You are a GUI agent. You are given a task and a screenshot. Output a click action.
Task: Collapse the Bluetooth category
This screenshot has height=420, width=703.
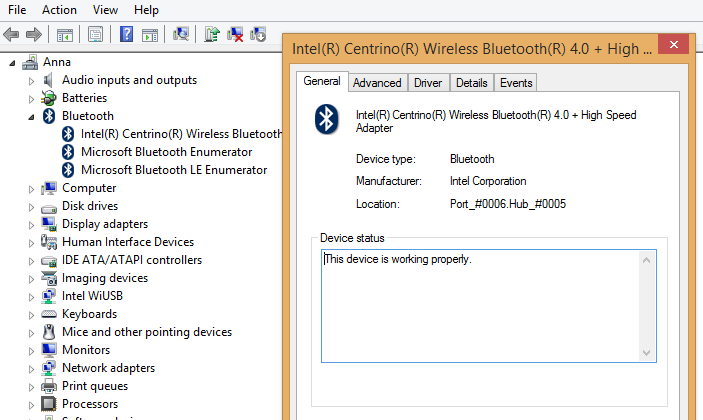point(31,117)
